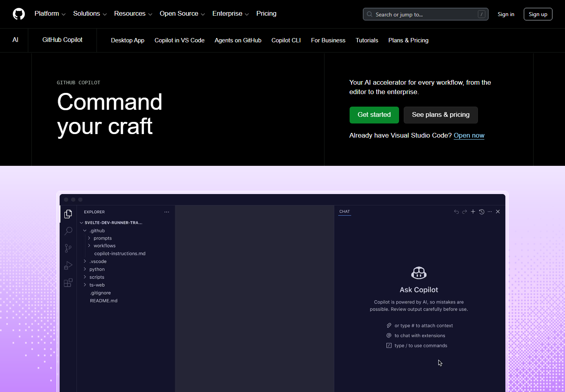Screen dimensions: 565x392
Task: Click the Open now link
Action: tap(469, 135)
